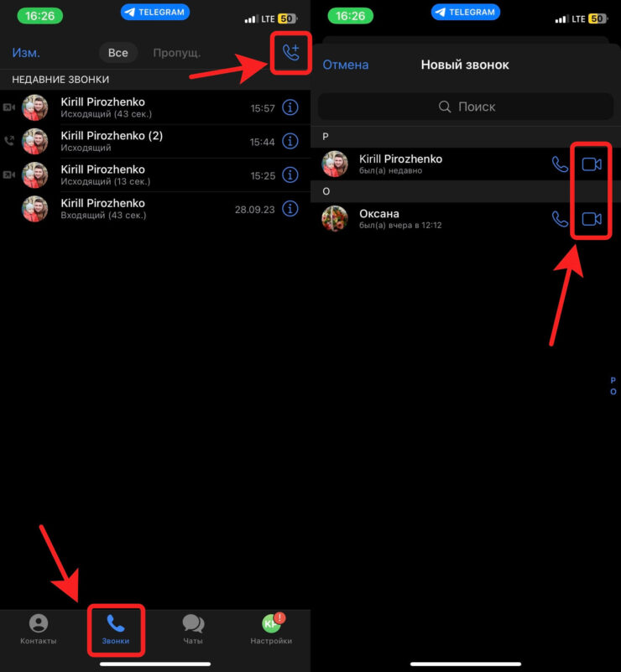The width and height of the screenshot is (621, 672).
Task: Start video call with Оксана
Action: point(592,219)
